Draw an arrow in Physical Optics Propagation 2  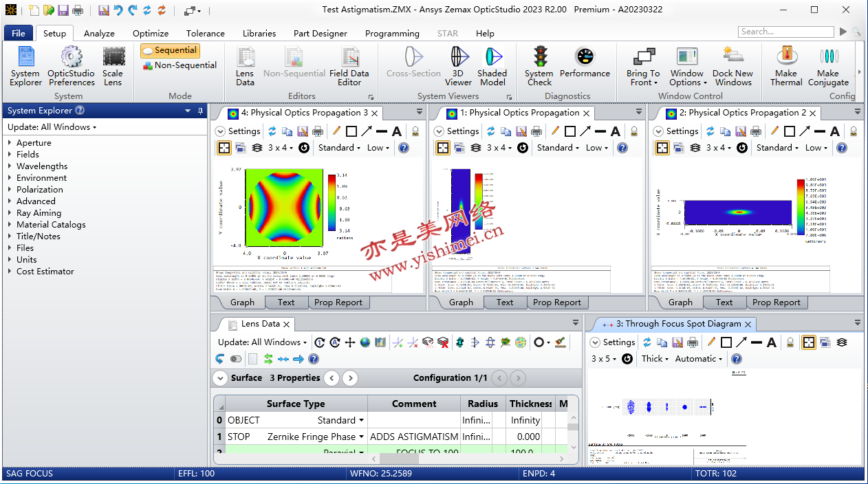point(805,131)
